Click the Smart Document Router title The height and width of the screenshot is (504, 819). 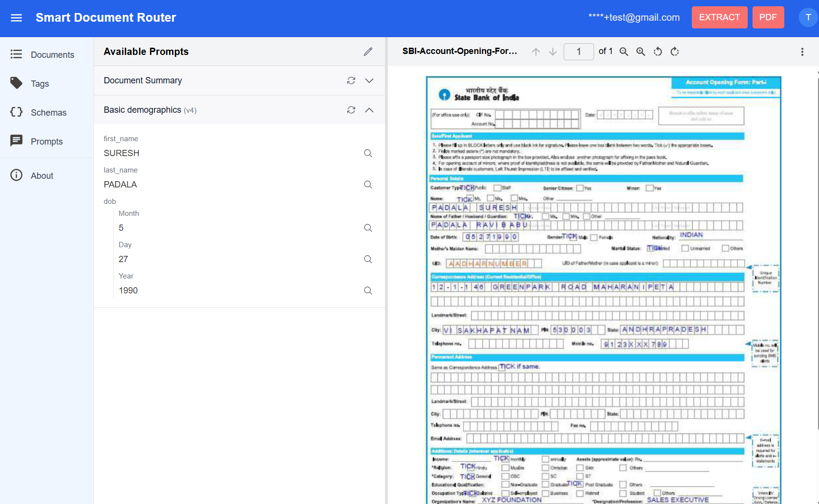point(106,17)
